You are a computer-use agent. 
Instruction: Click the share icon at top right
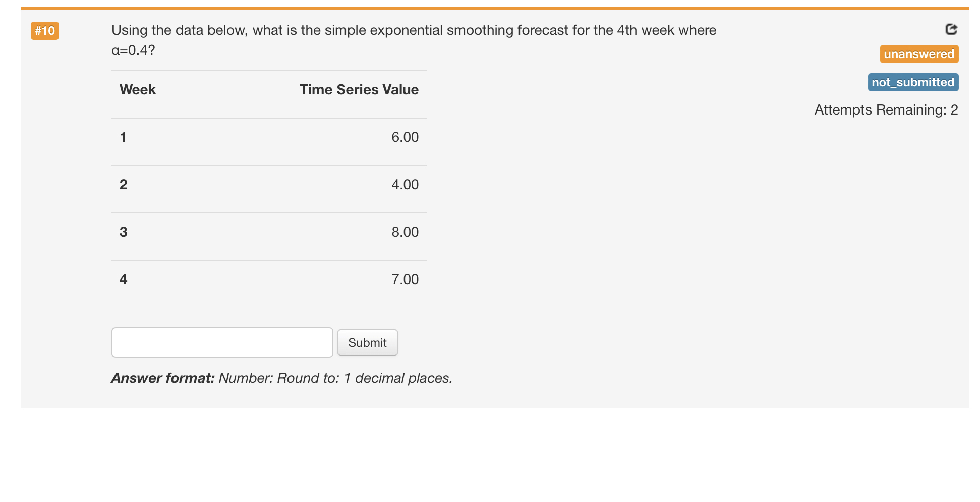(x=951, y=29)
